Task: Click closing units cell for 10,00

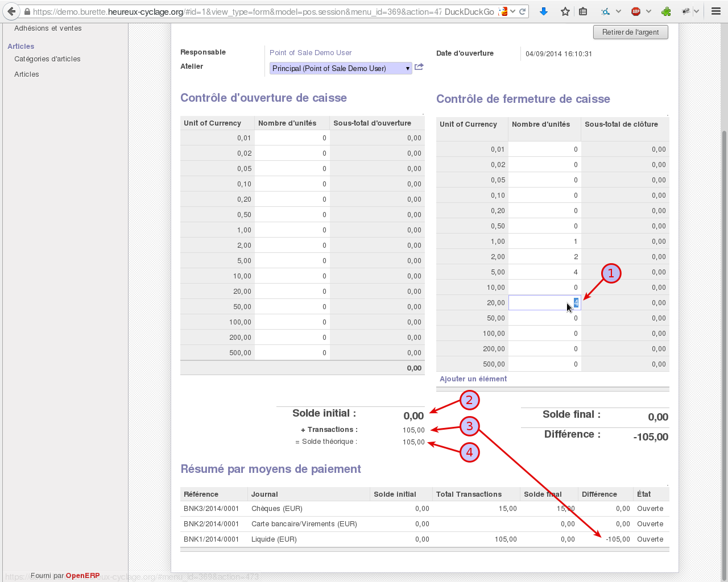Action: (x=544, y=288)
